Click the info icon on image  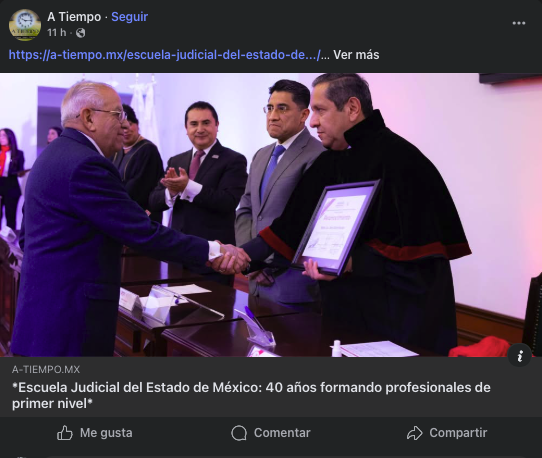(x=520, y=356)
